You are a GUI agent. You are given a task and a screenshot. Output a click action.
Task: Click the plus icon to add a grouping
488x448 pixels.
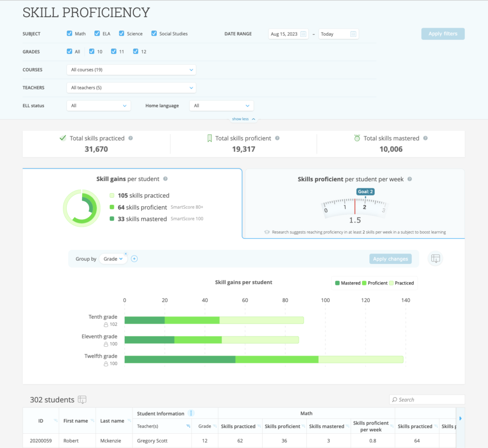click(x=134, y=259)
